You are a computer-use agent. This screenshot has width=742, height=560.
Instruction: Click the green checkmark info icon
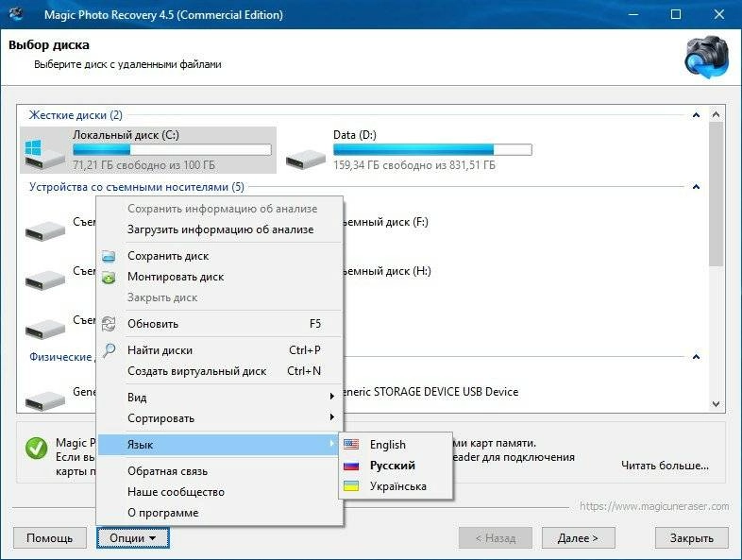(x=37, y=448)
